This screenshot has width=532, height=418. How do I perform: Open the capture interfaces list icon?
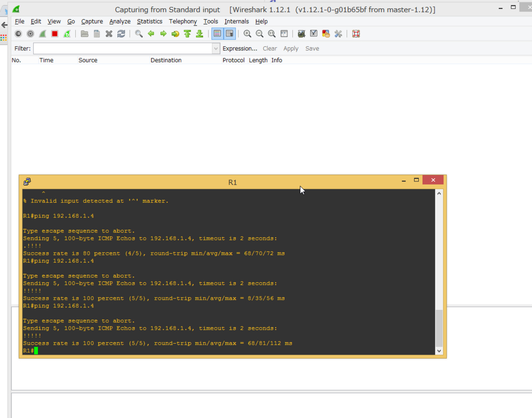pos(18,34)
